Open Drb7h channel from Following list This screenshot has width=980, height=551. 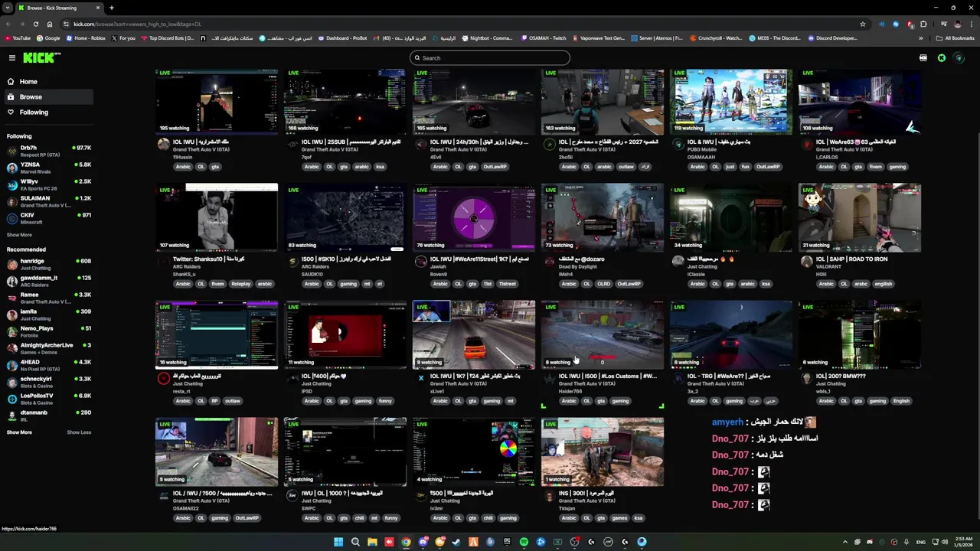click(x=47, y=151)
